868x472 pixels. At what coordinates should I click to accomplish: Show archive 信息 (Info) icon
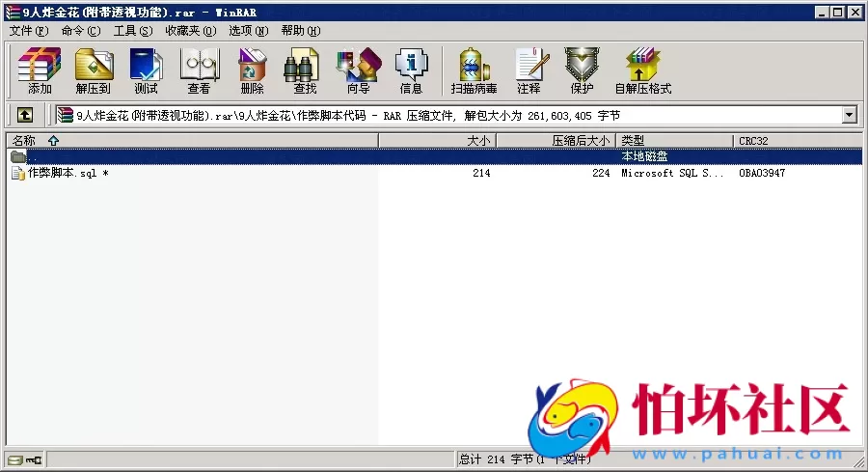coord(411,71)
